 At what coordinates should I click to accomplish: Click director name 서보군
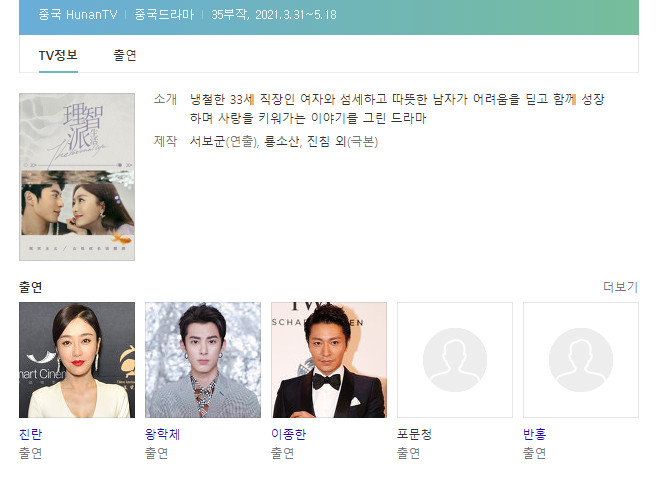[207, 141]
